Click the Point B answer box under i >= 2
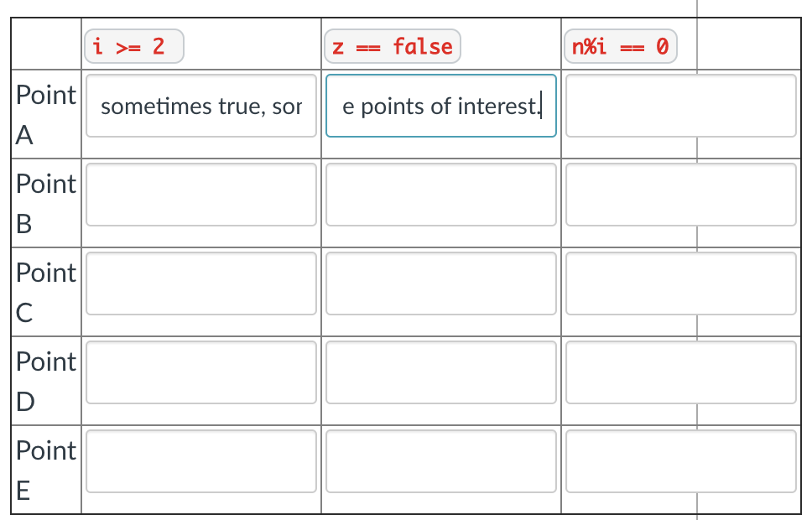 click(200, 195)
